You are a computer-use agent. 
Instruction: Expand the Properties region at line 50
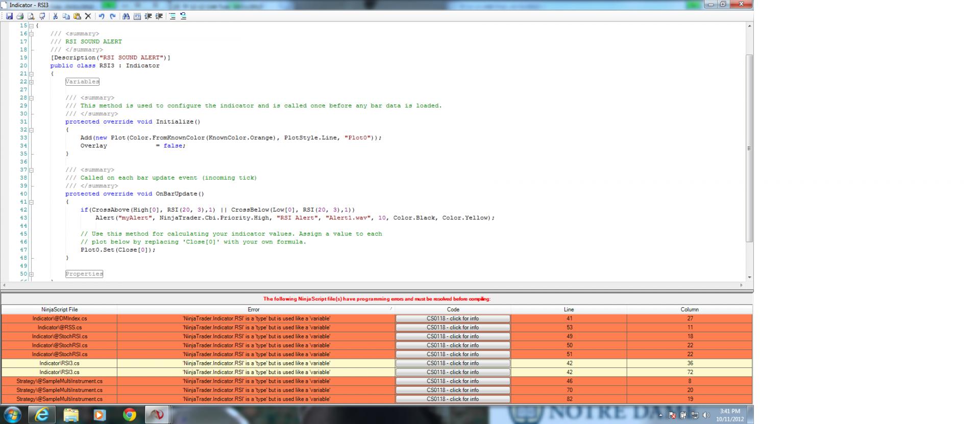(x=31, y=274)
